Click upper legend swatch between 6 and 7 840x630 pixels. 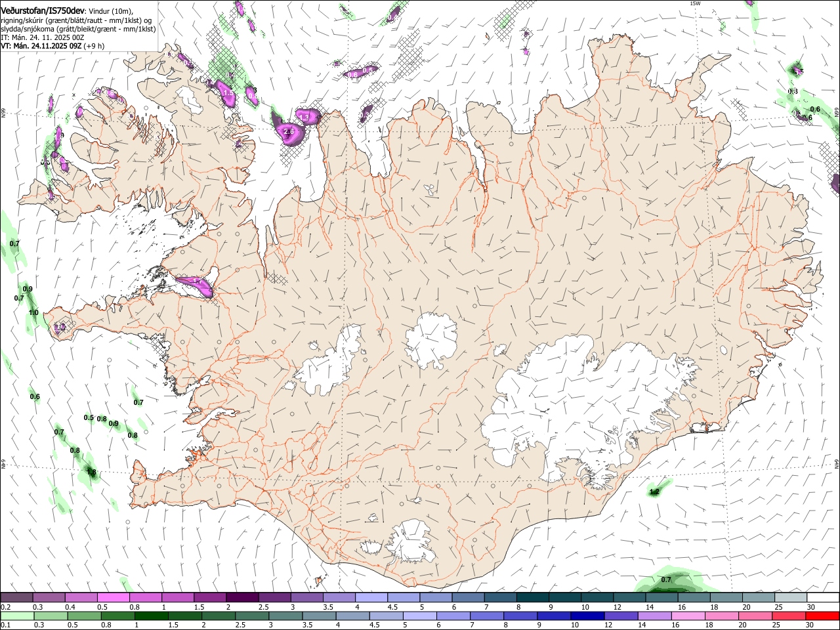[468, 597]
